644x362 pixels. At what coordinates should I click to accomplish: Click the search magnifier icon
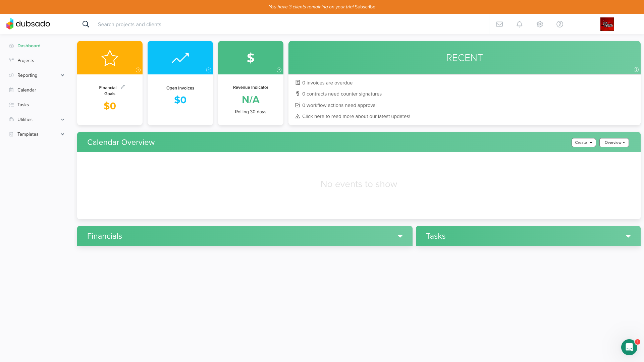point(86,24)
